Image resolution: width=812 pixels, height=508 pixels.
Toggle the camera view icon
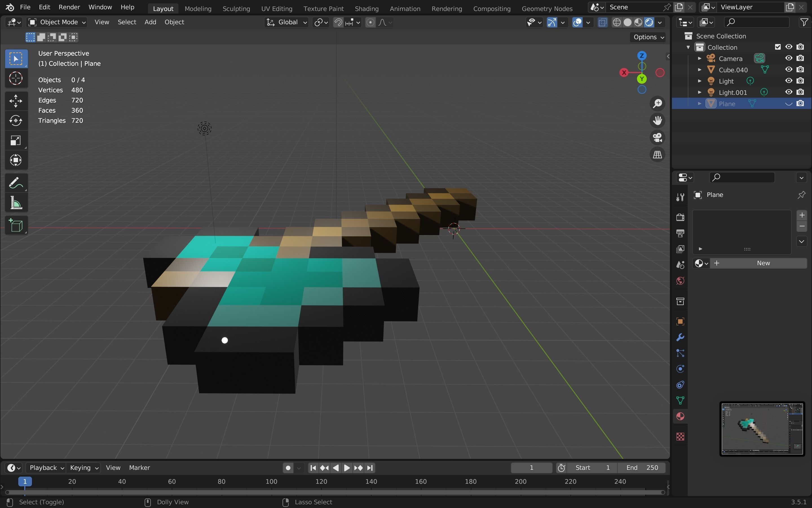pyautogui.click(x=657, y=137)
